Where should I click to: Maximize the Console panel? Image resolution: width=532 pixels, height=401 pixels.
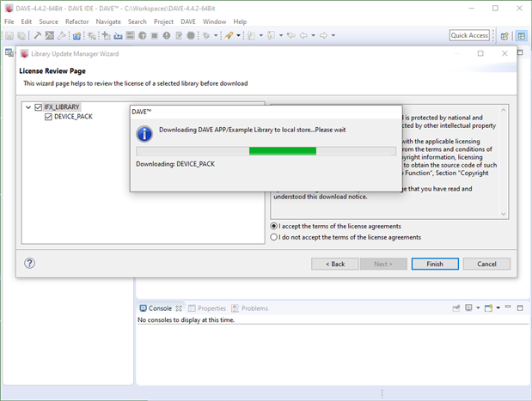point(520,307)
